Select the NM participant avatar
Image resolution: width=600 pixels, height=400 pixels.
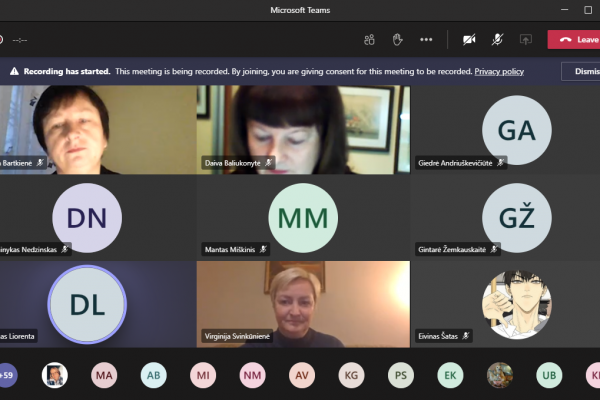[x=252, y=375]
